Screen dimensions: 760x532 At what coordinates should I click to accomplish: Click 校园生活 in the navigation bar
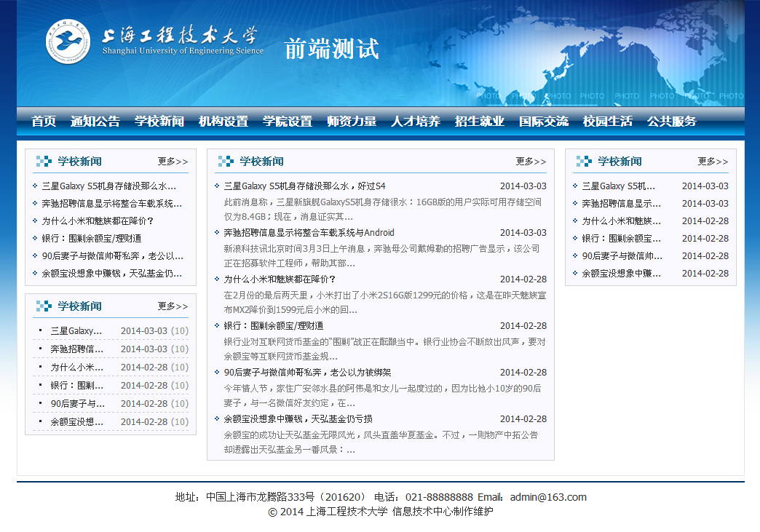point(608,122)
